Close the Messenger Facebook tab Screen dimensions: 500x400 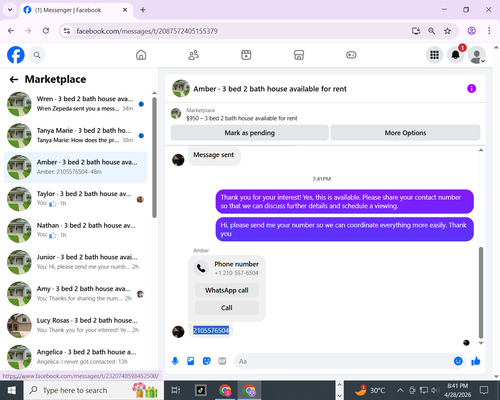click(125, 10)
